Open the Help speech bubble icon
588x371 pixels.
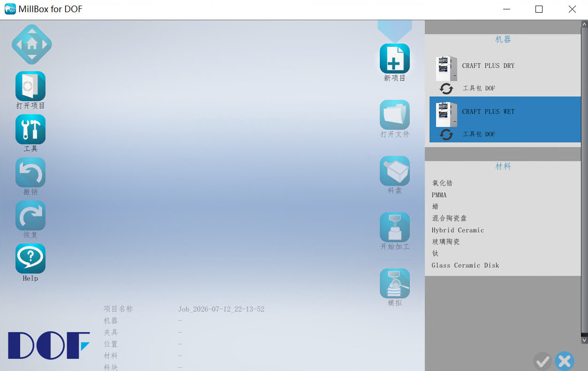coord(30,259)
